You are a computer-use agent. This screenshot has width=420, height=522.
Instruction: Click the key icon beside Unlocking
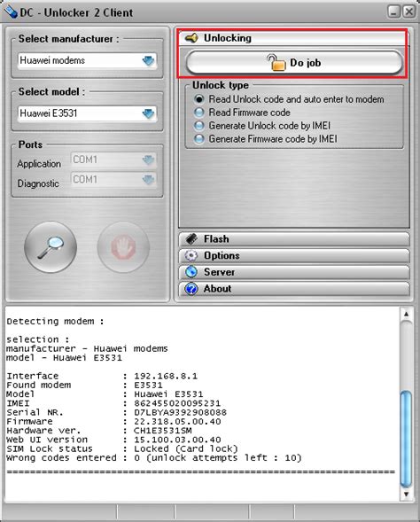pyautogui.click(x=191, y=38)
